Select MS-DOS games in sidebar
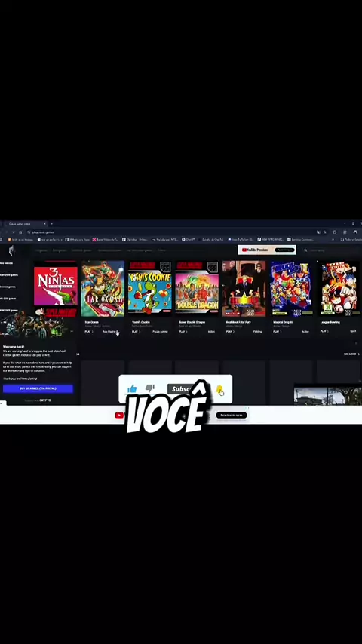 pyautogui.click(x=8, y=298)
